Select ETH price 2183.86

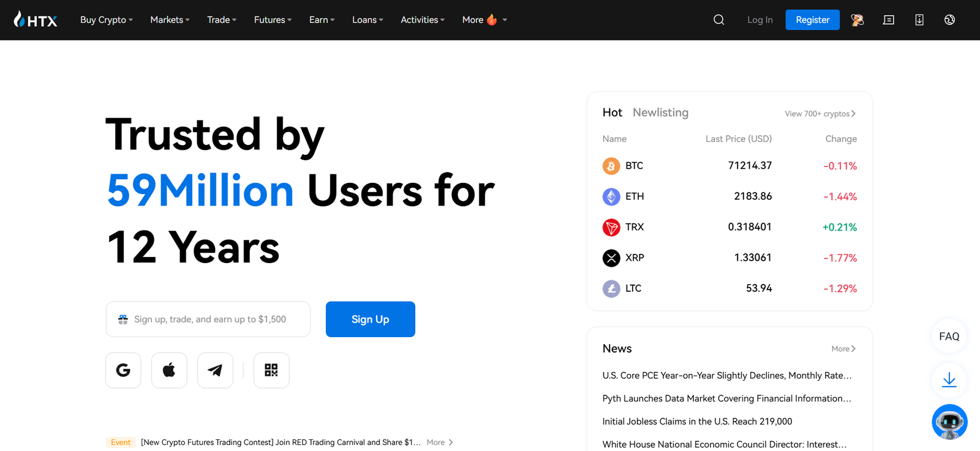(753, 196)
